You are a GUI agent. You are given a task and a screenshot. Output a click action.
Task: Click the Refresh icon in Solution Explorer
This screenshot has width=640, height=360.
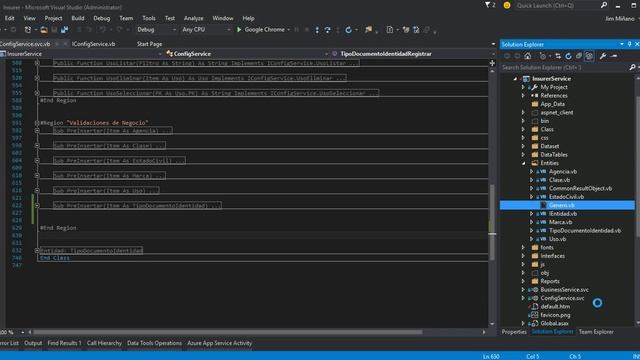tap(568, 56)
